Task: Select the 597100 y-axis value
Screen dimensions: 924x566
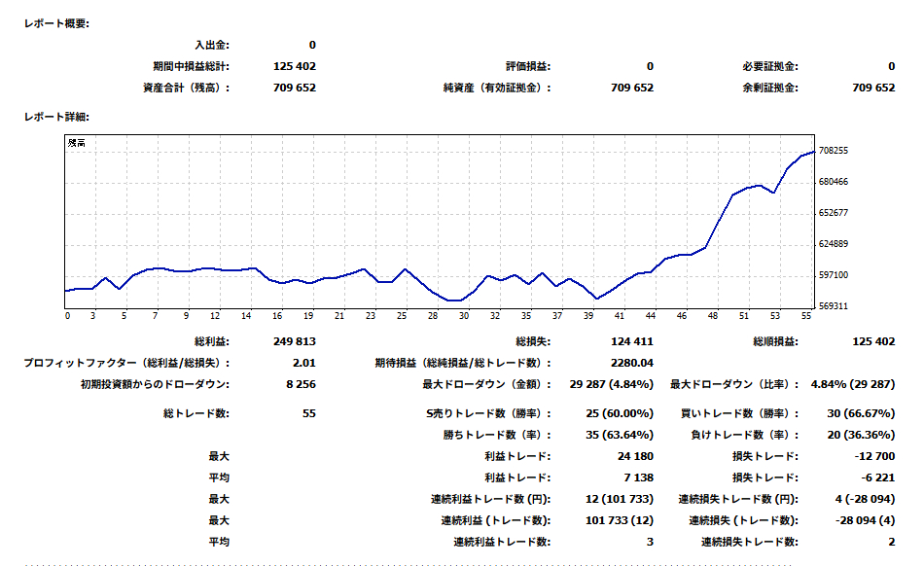Action: 834,275
